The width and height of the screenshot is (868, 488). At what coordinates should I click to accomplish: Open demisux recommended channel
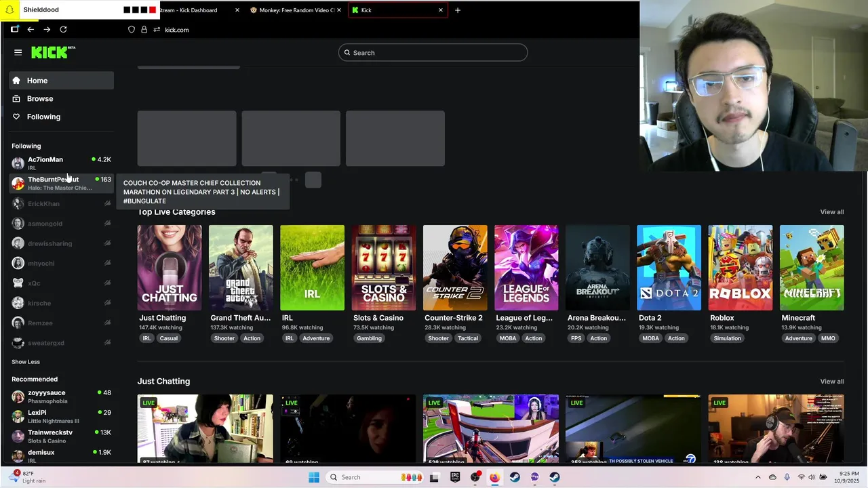(62, 455)
